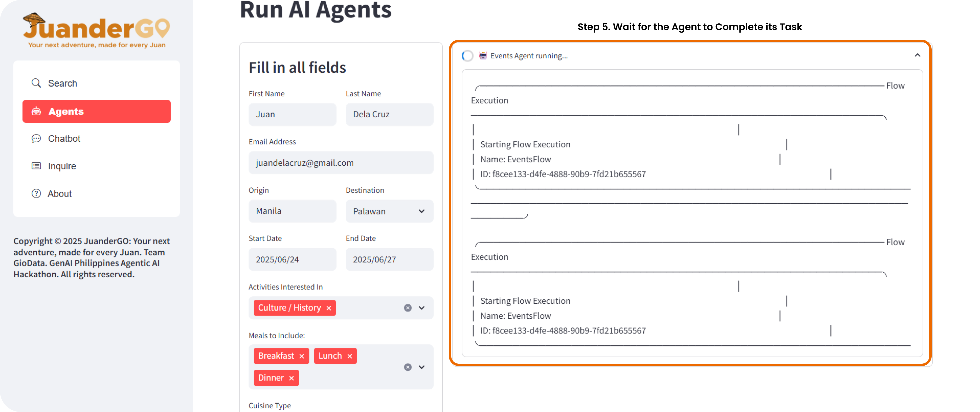
Task: Click second 'Name: EventsFlow' log line
Action: coord(516,316)
